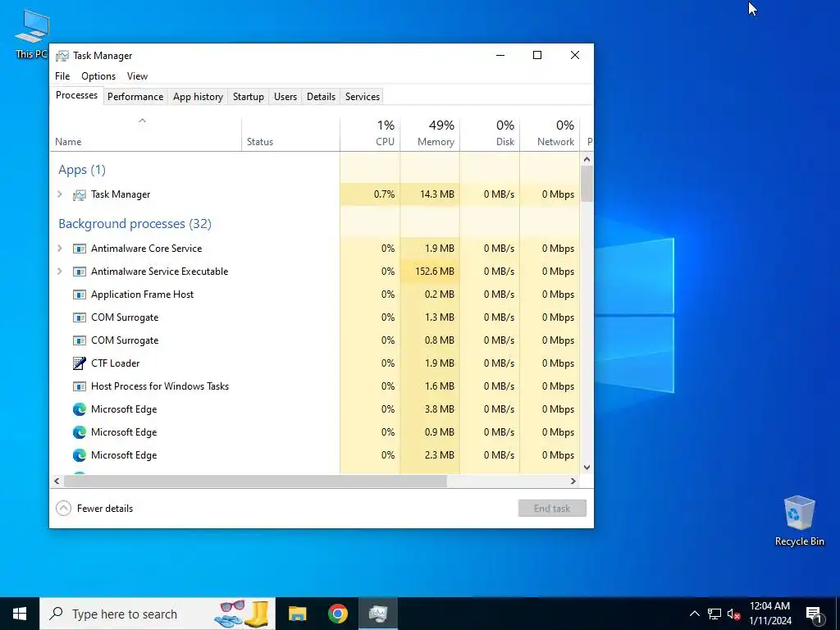Open the File menu

(x=62, y=76)
